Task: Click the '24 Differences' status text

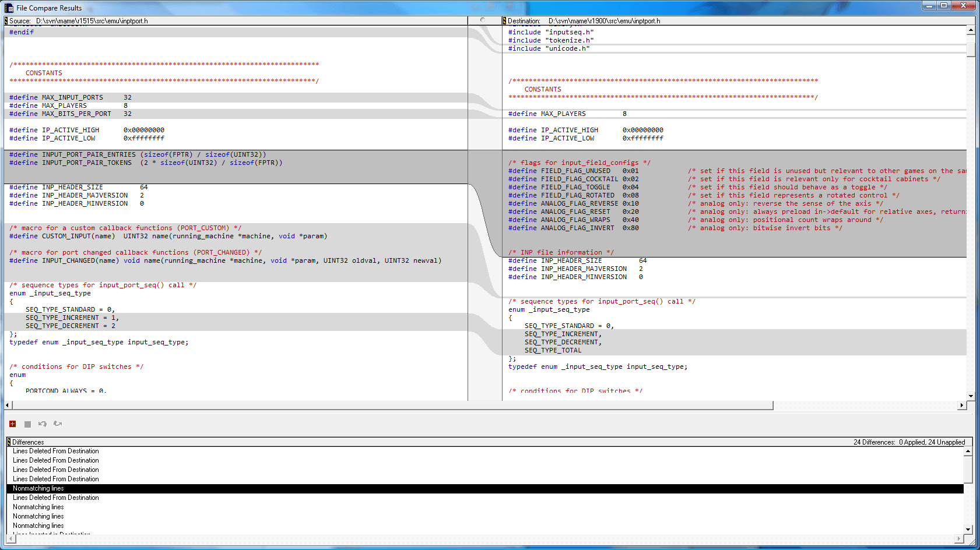Action: (874, 442)
